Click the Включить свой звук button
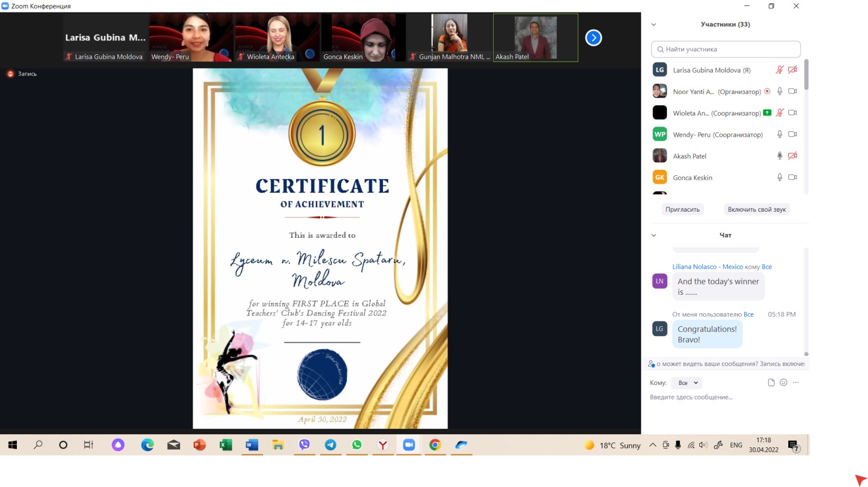 coord(756,210)
